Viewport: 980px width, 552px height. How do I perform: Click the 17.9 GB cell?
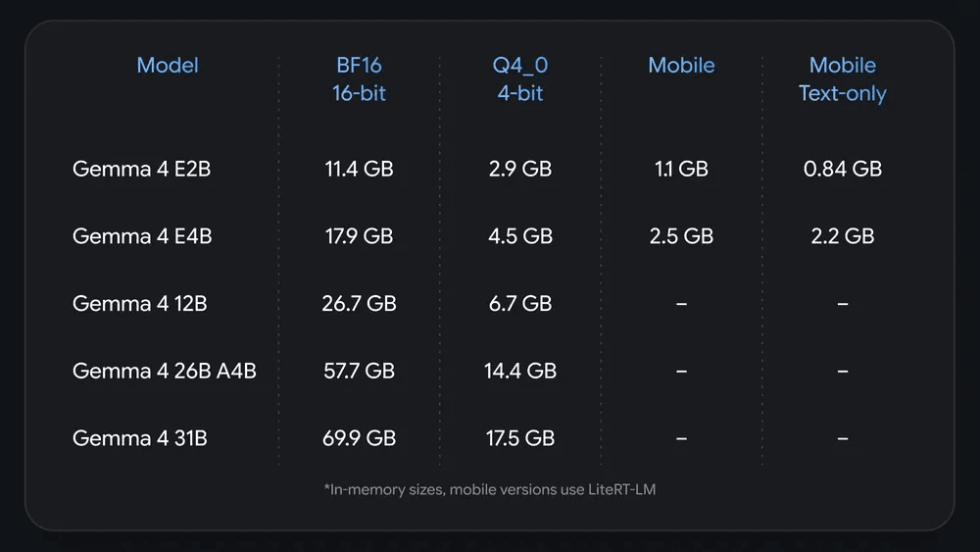(x=360, y=236)
